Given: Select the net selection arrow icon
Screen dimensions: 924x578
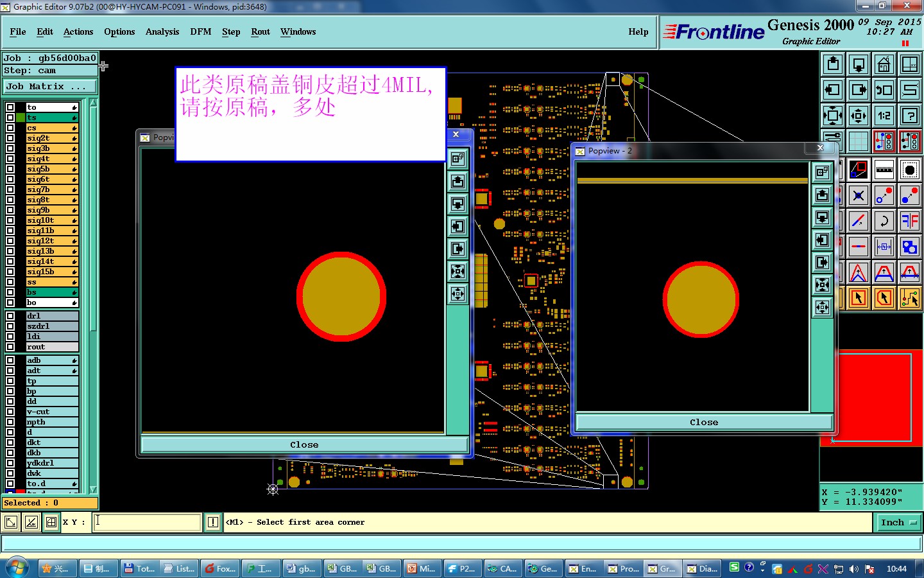Looking at the screenshot, I should (910, 298).
